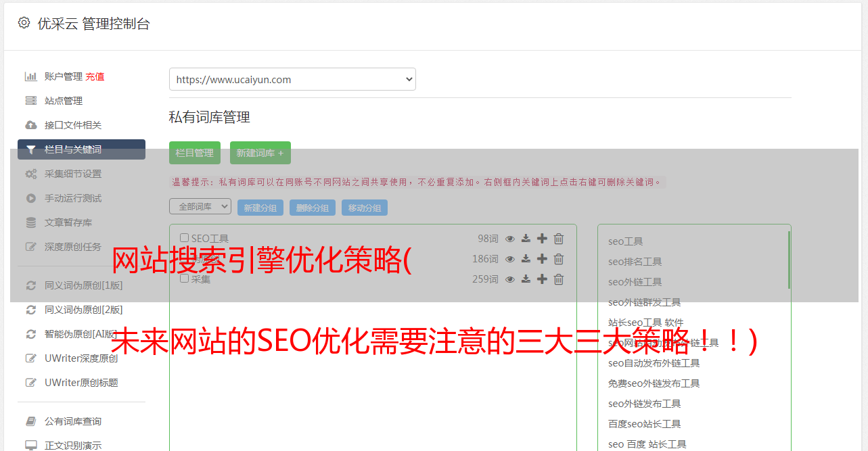868x451 pixels.
Task: Click the red 充值 link
Action: point(95,76)
